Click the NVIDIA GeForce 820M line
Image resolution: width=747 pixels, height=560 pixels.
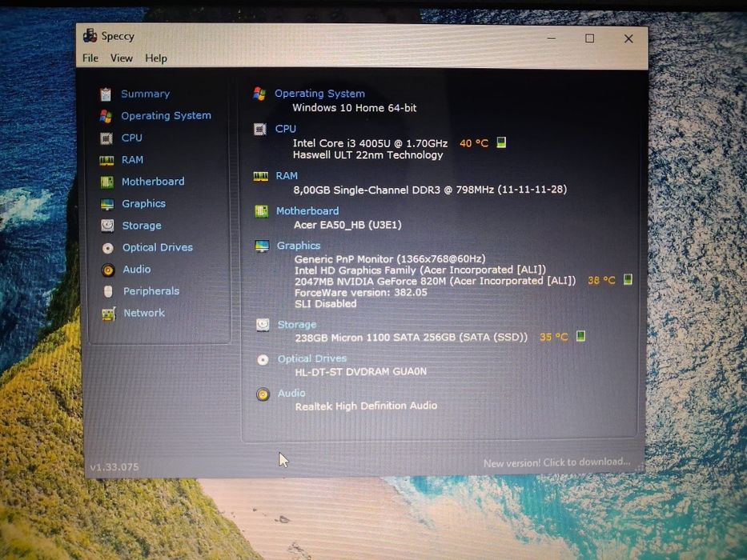(x=435, y=281)
